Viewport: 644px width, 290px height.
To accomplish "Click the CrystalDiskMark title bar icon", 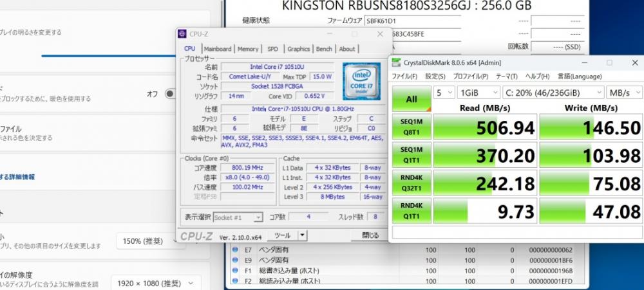I will pos(396,63).
